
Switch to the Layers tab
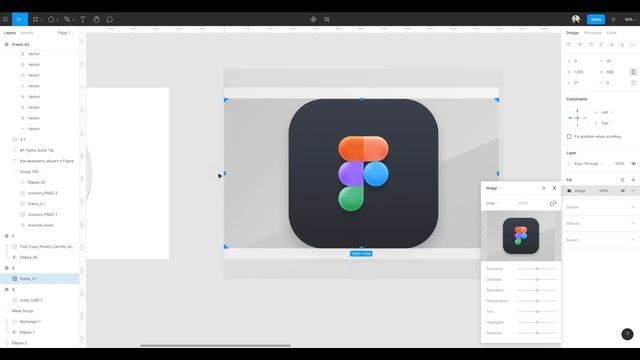tap(10, 33)
